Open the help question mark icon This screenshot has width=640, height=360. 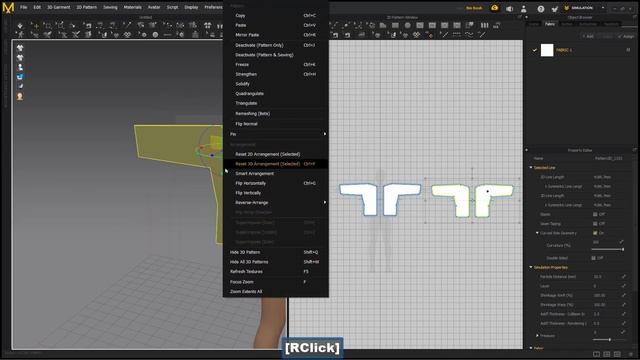541,9
